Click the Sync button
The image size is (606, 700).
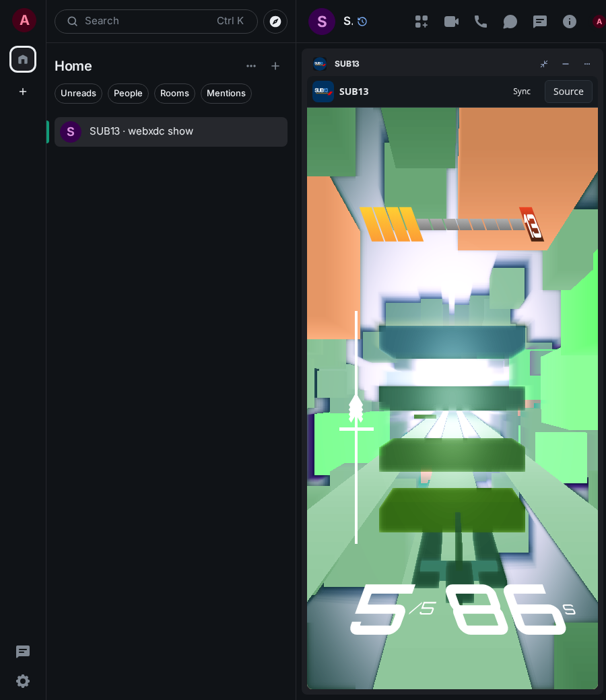point(522,92)
